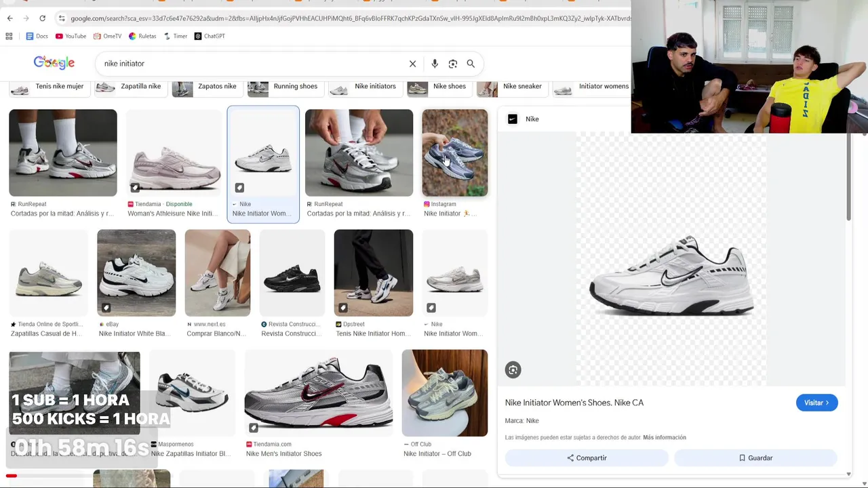Viewport: 868px width, 488px height.
Task: Click the Lens search icon on preview image
Action: tap(513, 369)
